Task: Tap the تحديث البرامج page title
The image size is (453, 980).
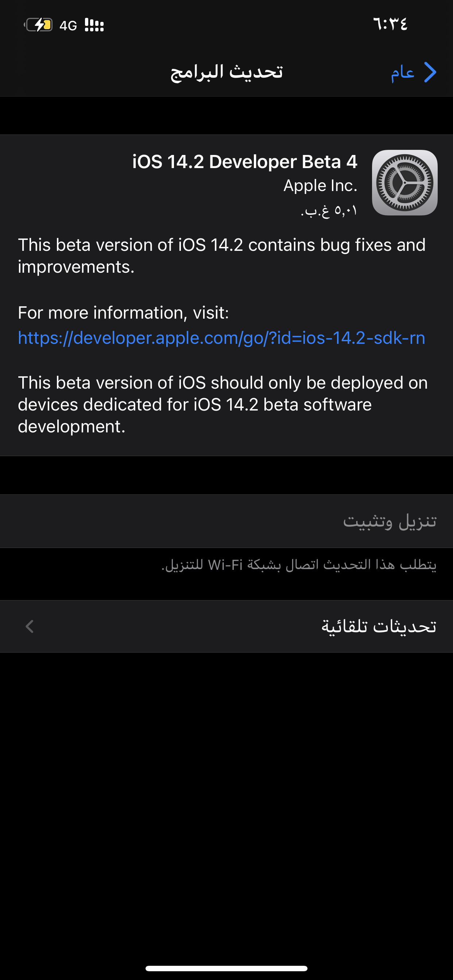Action: [x=226, y=72]
